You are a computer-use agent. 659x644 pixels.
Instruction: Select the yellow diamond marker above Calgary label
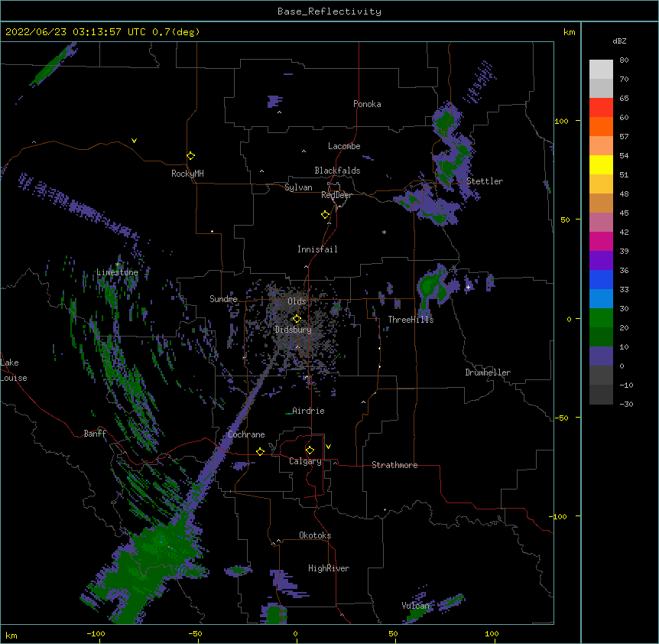click(310, 450)
